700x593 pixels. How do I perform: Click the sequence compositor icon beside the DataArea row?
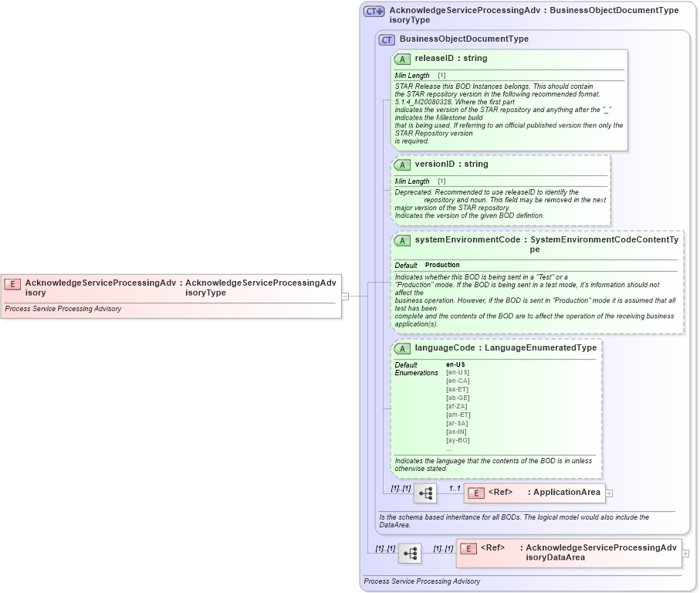[x=410, y=553]
